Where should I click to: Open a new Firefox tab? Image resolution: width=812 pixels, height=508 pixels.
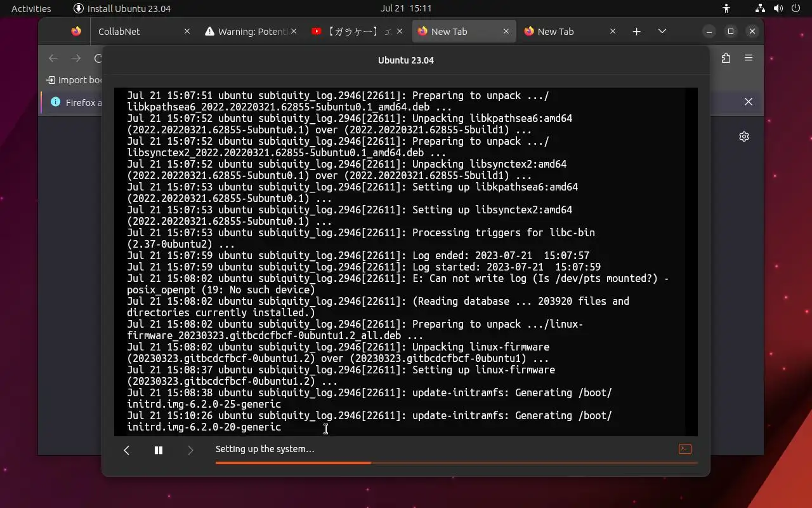tap(637, 31)
